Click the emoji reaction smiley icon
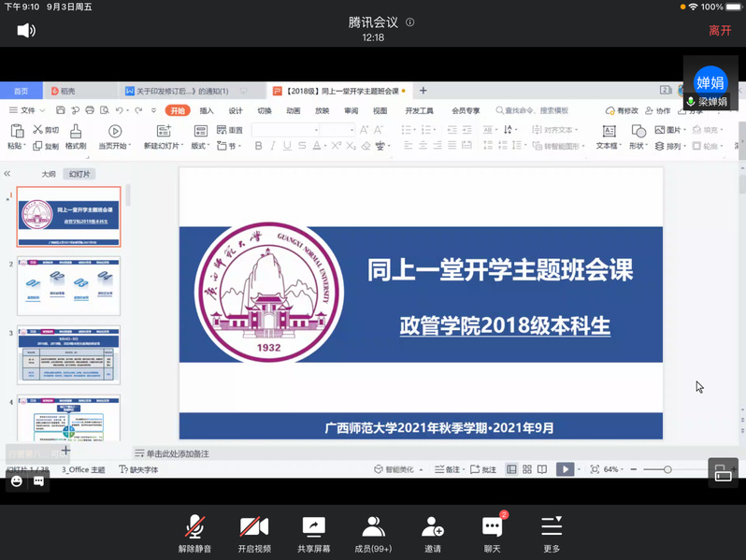 tap(17, 481)
